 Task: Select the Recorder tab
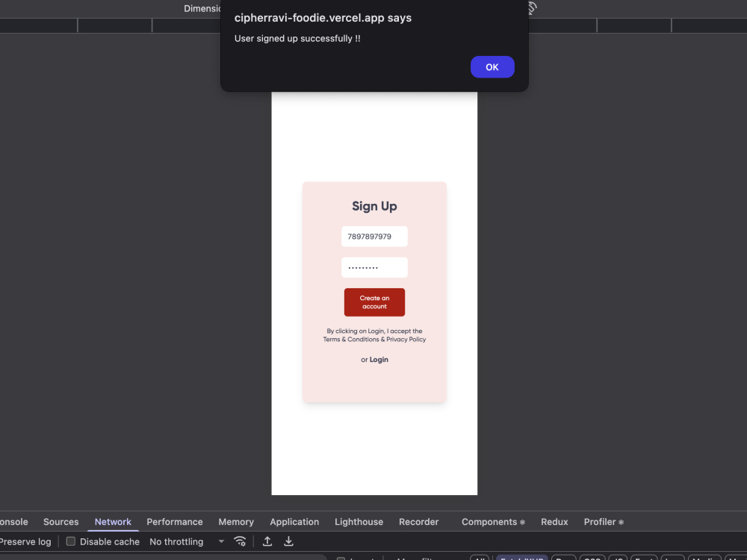point(419,522)
